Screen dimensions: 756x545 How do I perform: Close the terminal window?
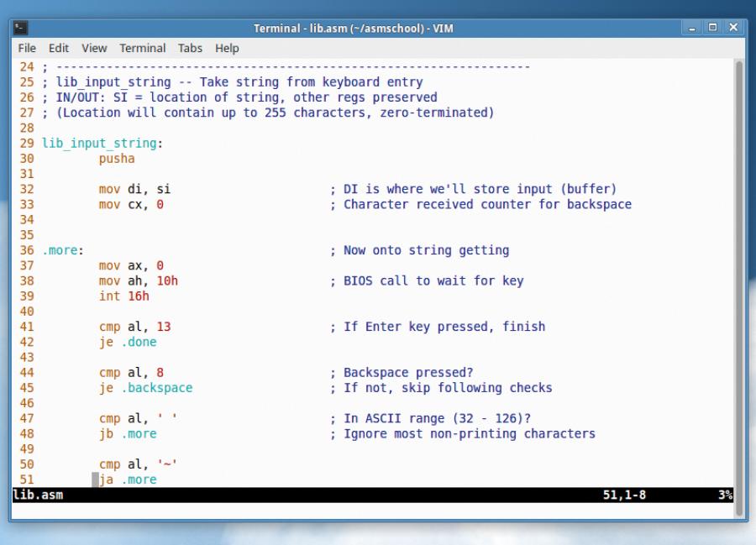[733, 28]
